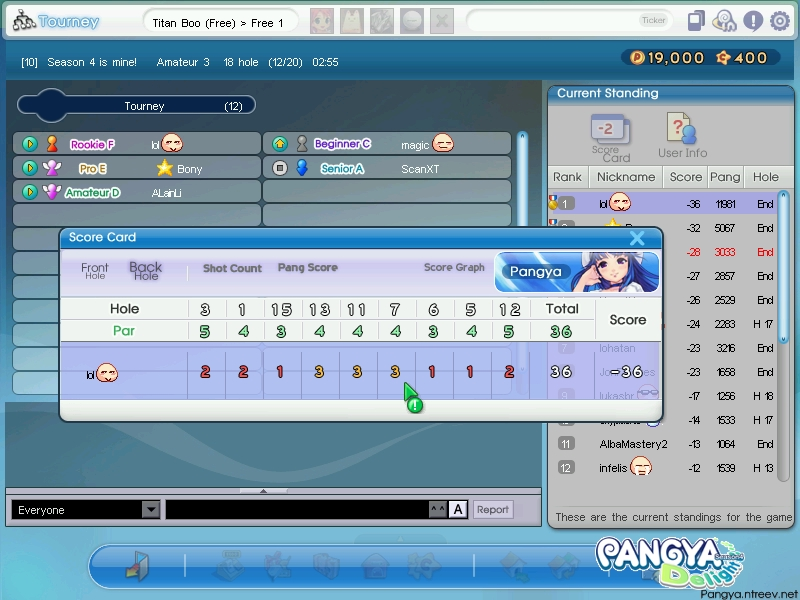Image resolution: width=800 pixels, height=600 pixels.
Task: Select player row Pro E Bony
Action: tap(137, 168)
